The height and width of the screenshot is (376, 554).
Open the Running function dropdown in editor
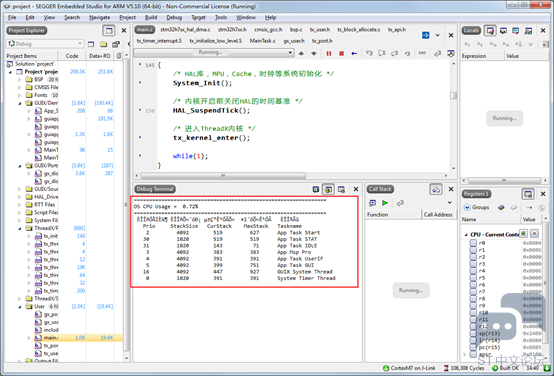(x=214, y=53)
